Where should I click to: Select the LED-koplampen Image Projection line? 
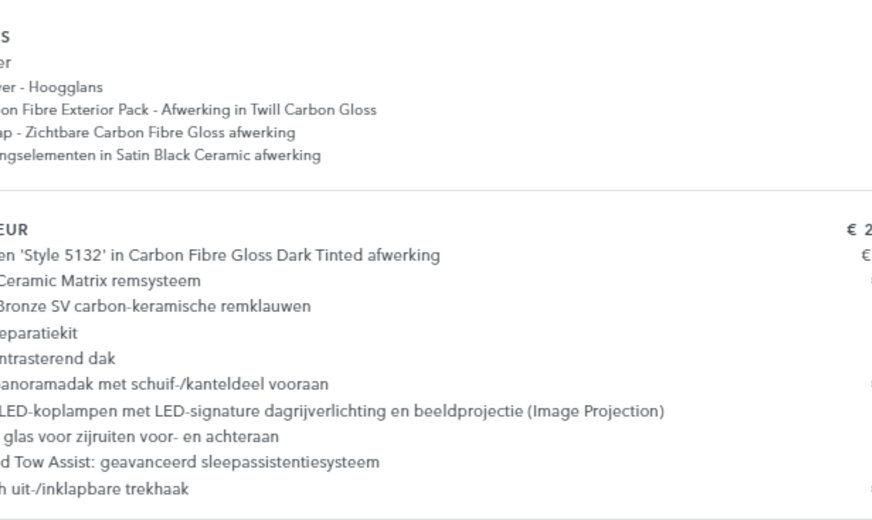coord(332,410)
